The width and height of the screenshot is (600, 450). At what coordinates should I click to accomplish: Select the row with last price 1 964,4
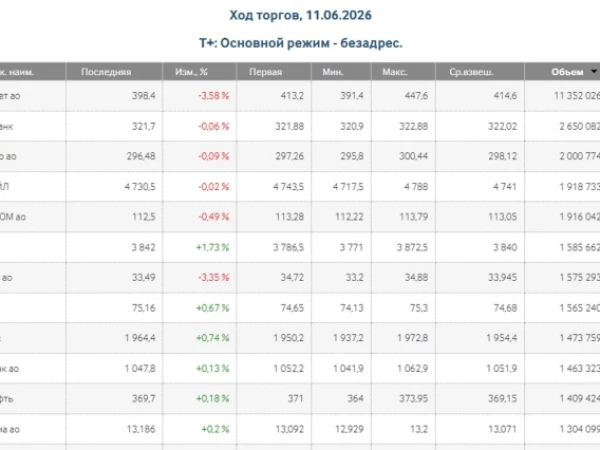300,338
